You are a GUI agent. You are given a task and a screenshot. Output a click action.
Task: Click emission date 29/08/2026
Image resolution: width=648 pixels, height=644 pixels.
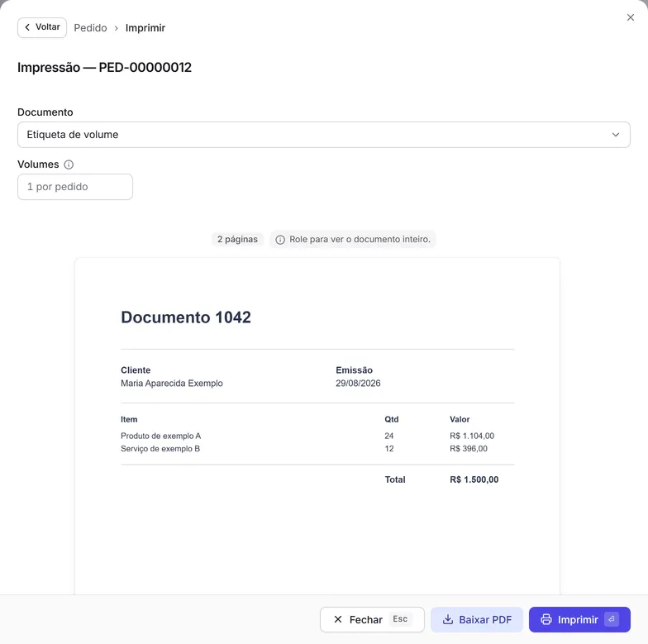pos(358,384)
